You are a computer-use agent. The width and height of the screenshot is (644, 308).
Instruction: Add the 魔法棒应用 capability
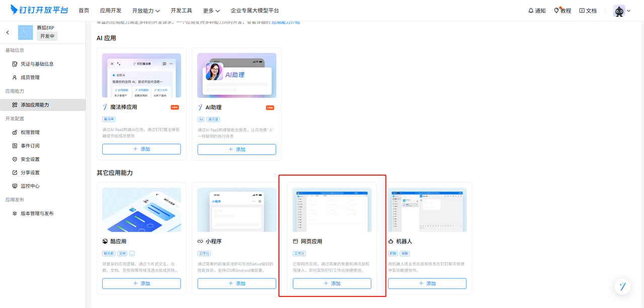click(x=141, y=149)
